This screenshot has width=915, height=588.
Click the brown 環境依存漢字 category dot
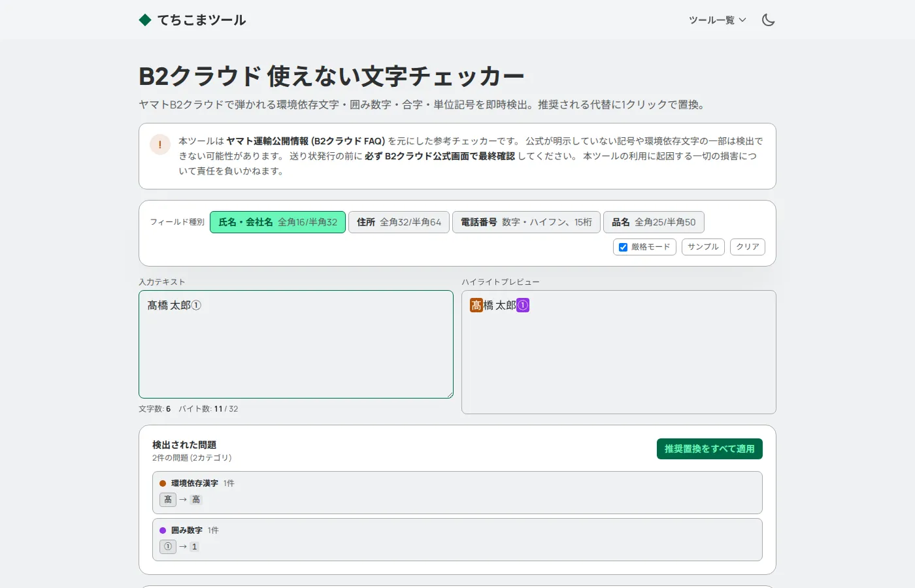163,483
